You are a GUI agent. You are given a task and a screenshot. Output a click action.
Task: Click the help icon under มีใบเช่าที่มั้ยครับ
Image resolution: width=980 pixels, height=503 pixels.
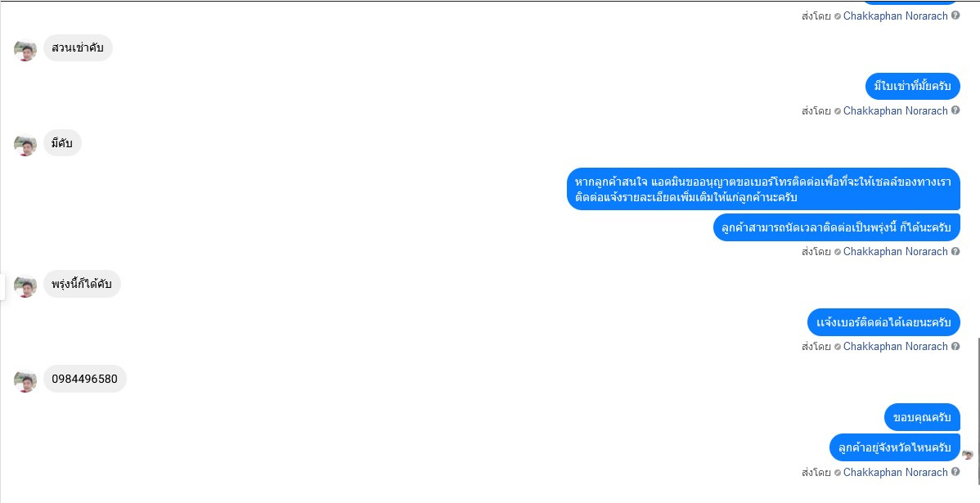point(955,110)
